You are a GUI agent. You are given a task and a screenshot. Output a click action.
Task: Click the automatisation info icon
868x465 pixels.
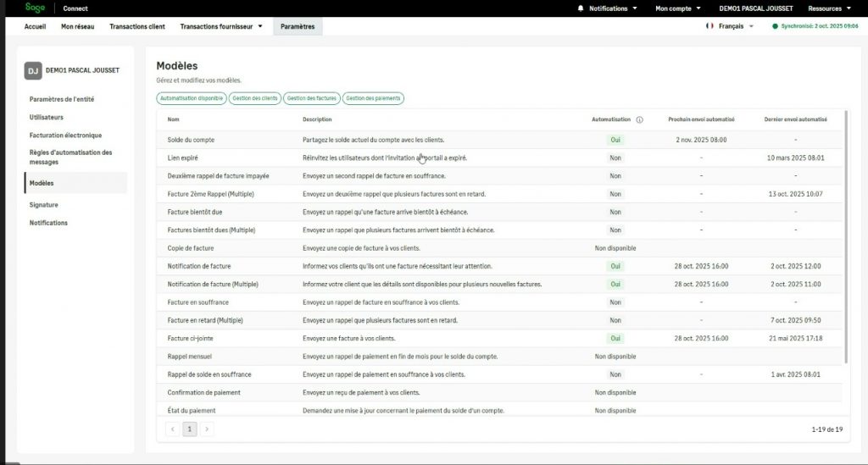639,119
